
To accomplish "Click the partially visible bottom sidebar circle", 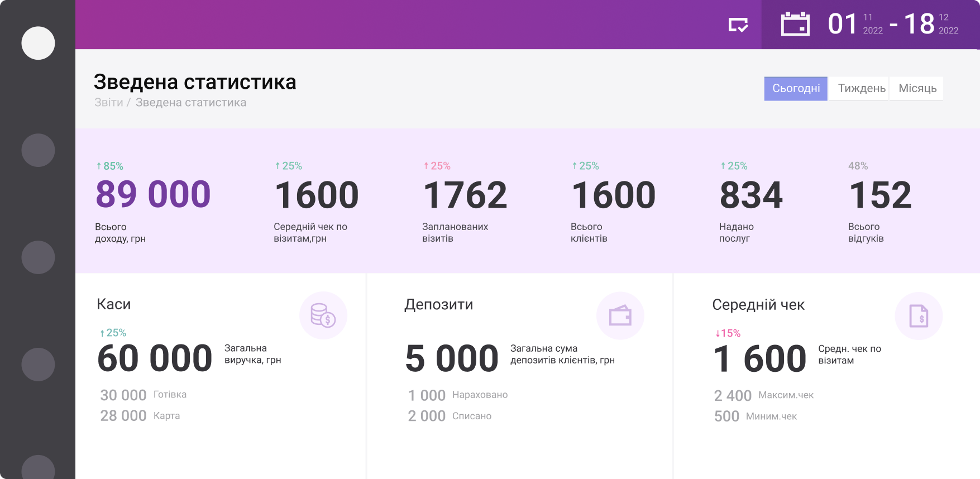I will pos(38,468).
